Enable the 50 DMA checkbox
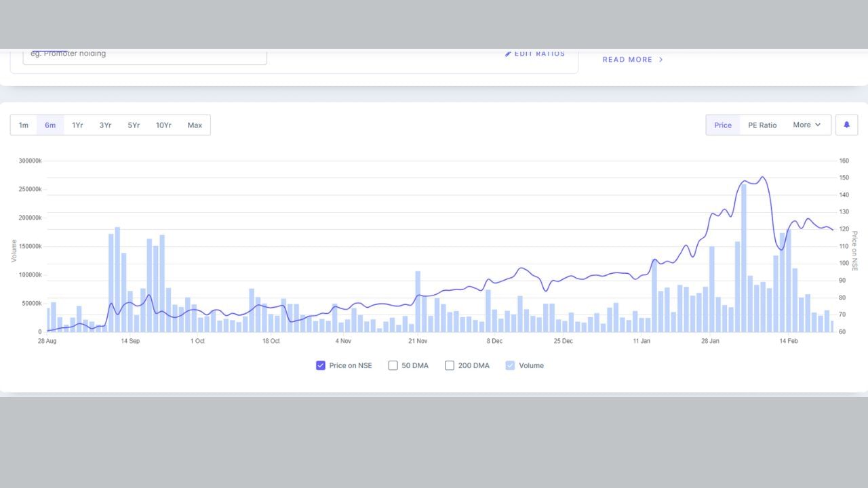 393,365
